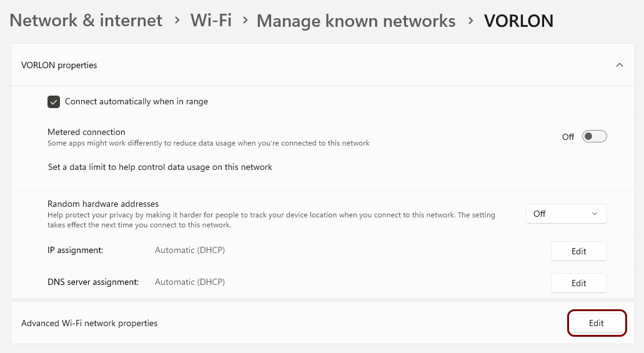Image resolution: width=644 pixels, height=353 pixels.
Task: Edit the DNS server assignment
Action: pos(578,283)
